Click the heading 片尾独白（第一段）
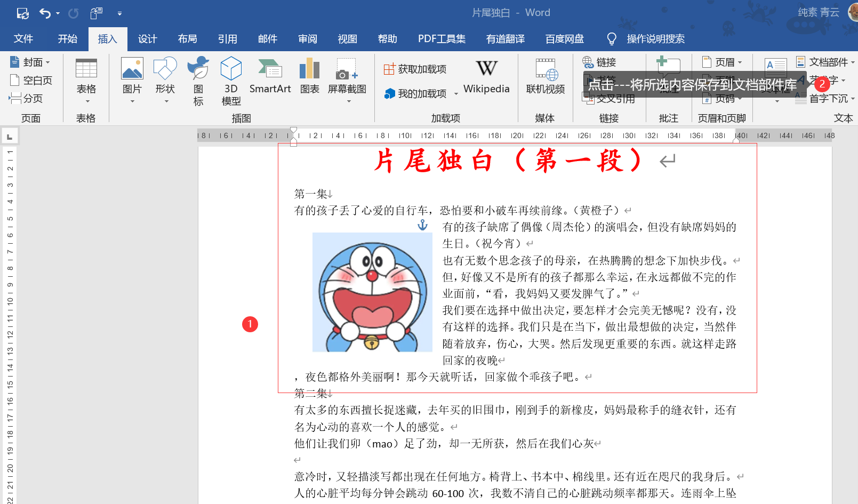Viewport: 858px width, 504px height. click(509, 161)
